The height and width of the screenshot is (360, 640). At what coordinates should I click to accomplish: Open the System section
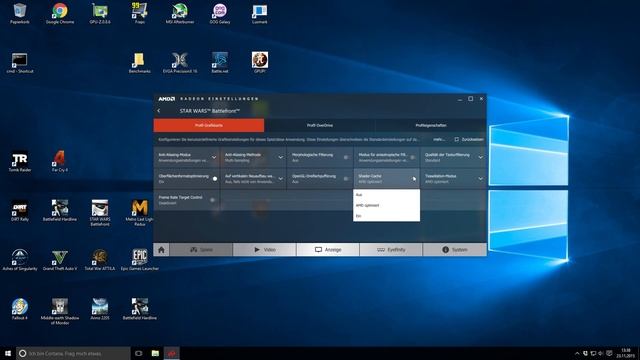455,249
